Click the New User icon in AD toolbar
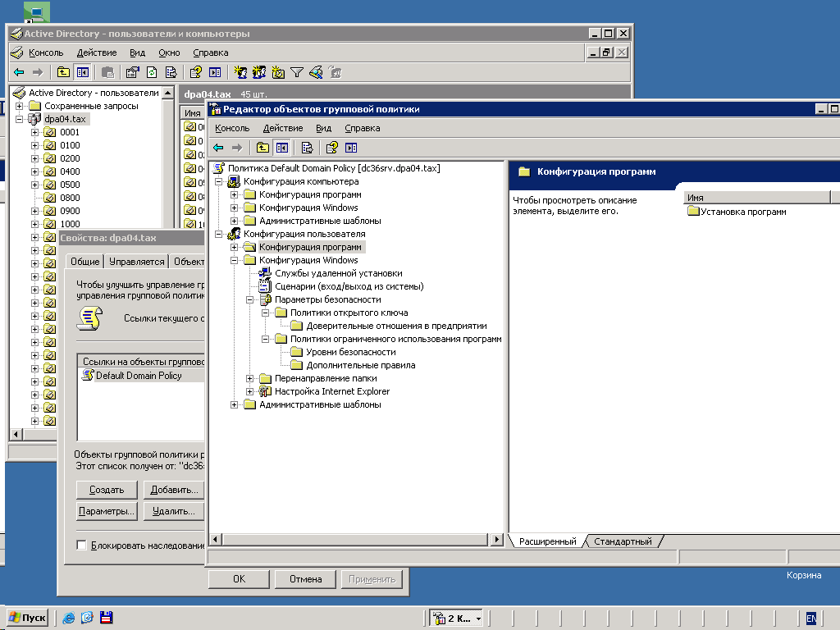The image size is (840, 630). pyautogui.click(x=240, y=72)
